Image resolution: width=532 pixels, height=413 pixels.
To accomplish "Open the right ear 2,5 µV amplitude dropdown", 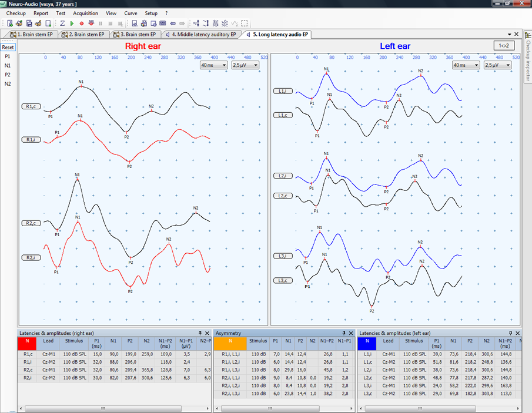I will [245, 65].
